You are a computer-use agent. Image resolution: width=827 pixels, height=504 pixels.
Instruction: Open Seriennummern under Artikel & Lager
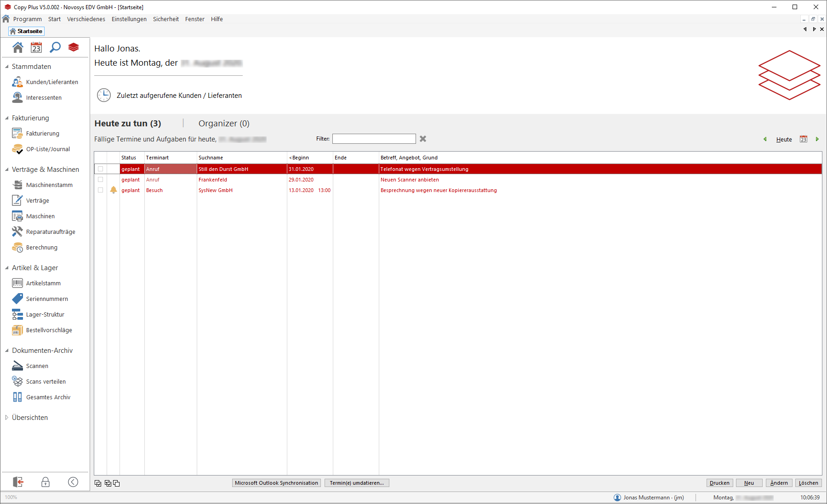pyautogui.click(x=47, y=299)
